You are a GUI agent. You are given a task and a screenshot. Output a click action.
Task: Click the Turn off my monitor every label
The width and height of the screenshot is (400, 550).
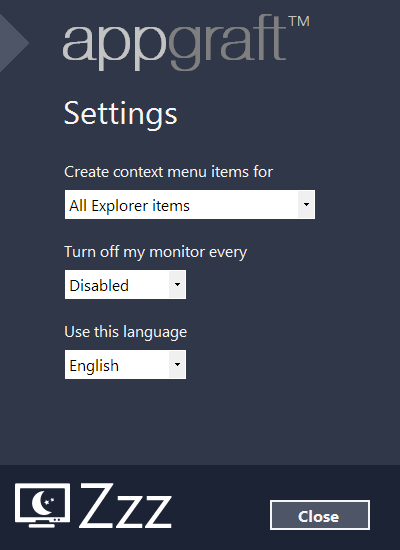coord(155,252)
